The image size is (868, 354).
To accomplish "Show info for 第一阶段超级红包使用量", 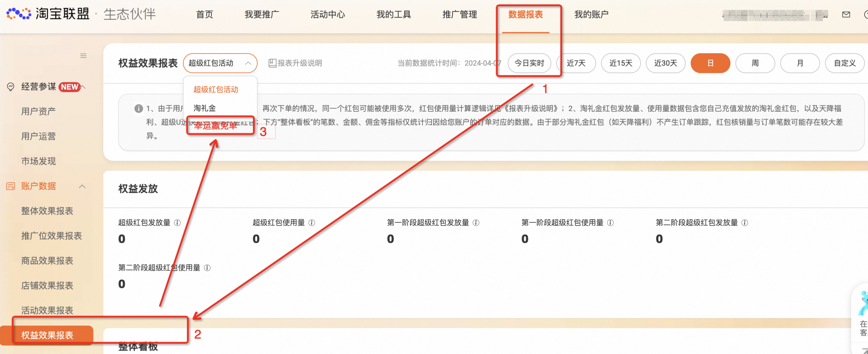I will click(x=610, y=223).
